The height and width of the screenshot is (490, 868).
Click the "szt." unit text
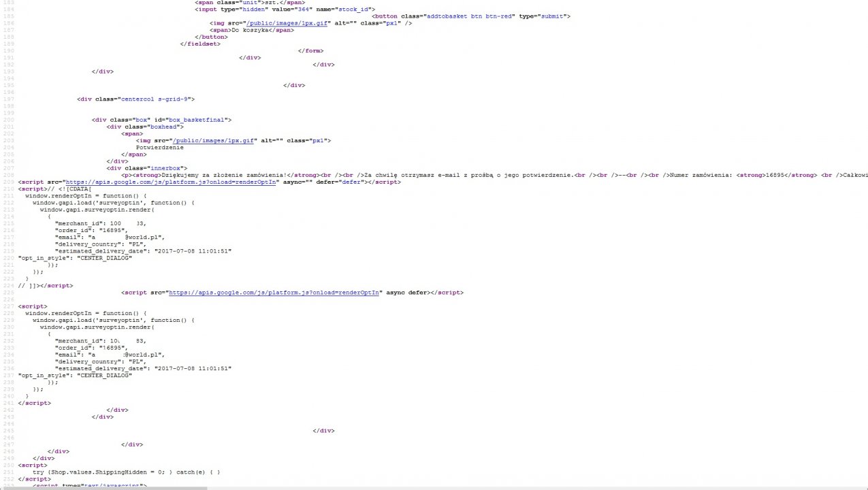pyautogui.click(x=275, y=3)
